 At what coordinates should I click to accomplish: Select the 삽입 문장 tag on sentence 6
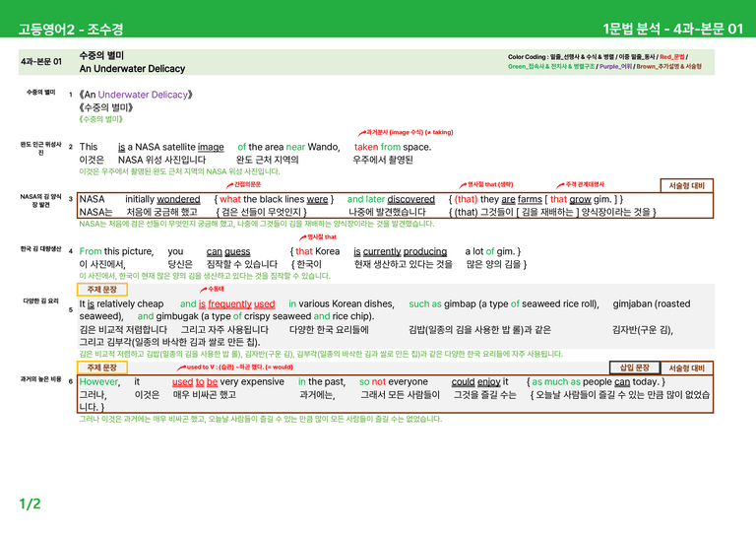(x=635, y=368)
